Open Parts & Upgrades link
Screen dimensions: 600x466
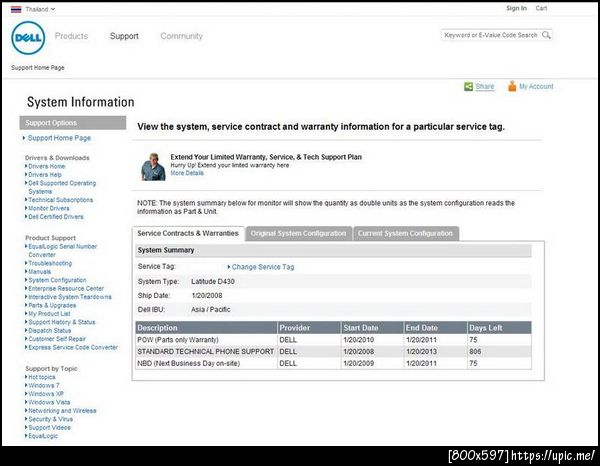pyautogui.click(x=52, y=306)
